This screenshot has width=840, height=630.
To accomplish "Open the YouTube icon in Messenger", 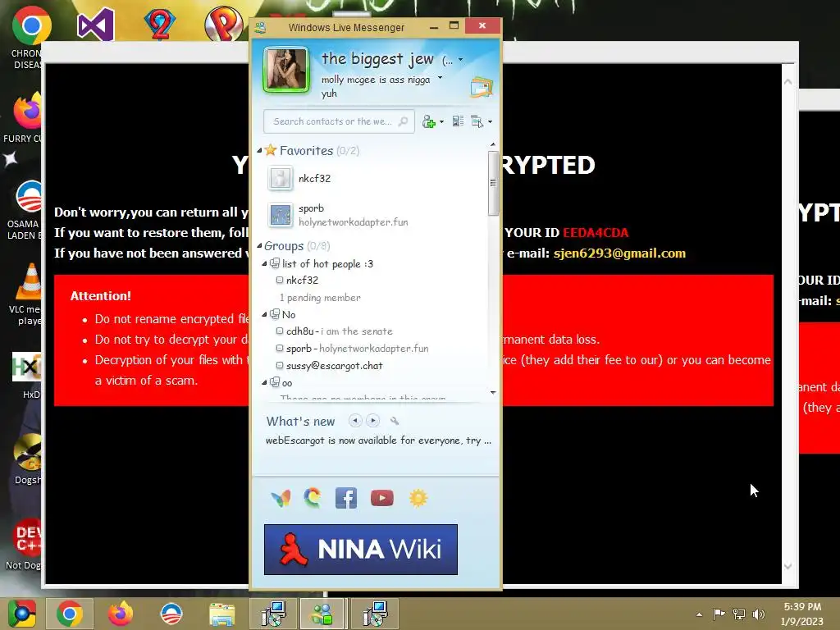I will [382, 498].
